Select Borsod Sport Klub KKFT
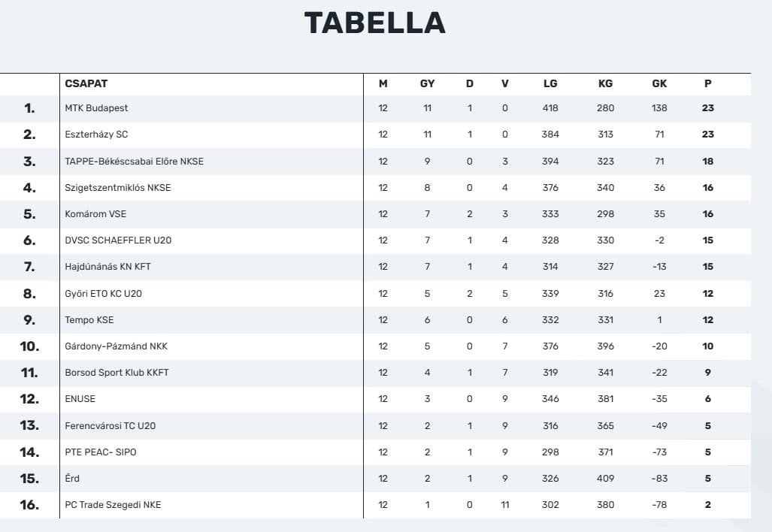772x532 pixels. pos(117,373)
